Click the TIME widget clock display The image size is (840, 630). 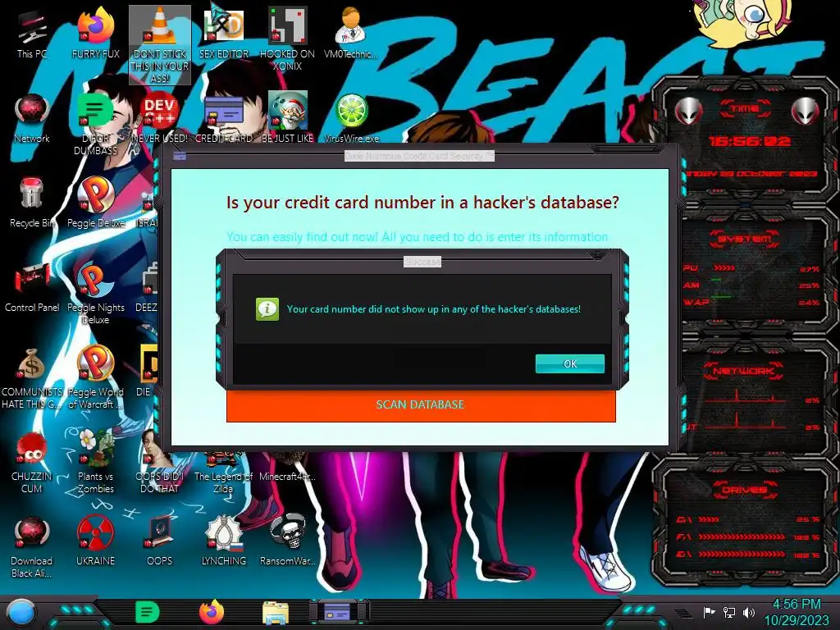coord(749,141)
